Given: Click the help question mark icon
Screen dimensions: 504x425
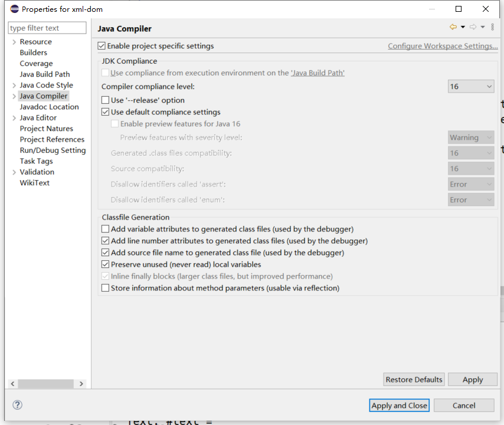Looking at the screenshot, I should coord(17,405).
